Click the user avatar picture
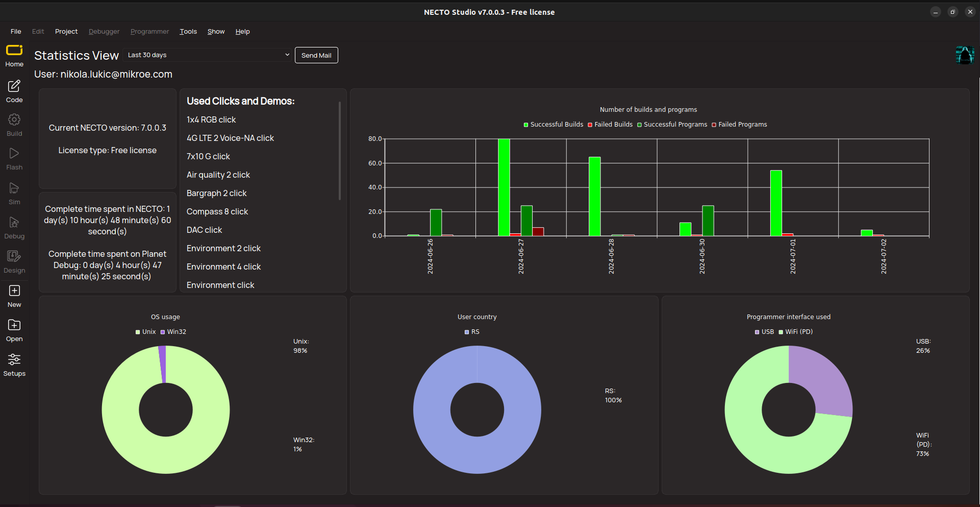This screenshot has height=507, width=980. 965,55
